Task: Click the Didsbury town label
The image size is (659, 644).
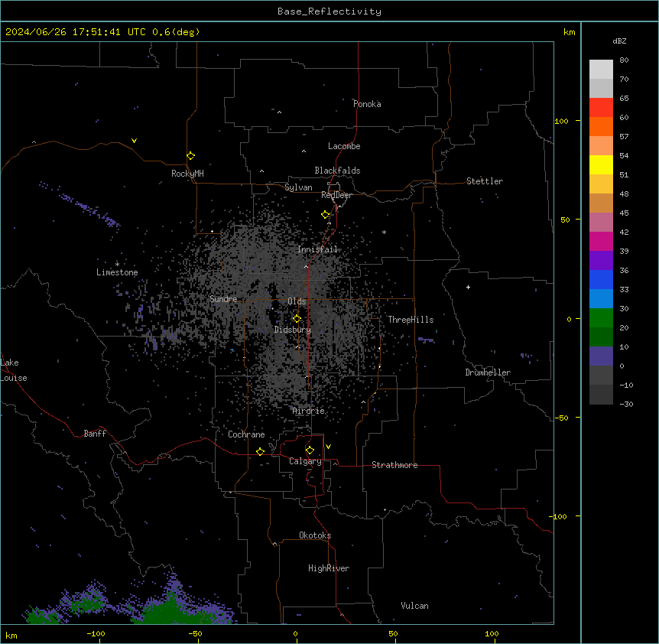Action: click(x=293, y=330)
